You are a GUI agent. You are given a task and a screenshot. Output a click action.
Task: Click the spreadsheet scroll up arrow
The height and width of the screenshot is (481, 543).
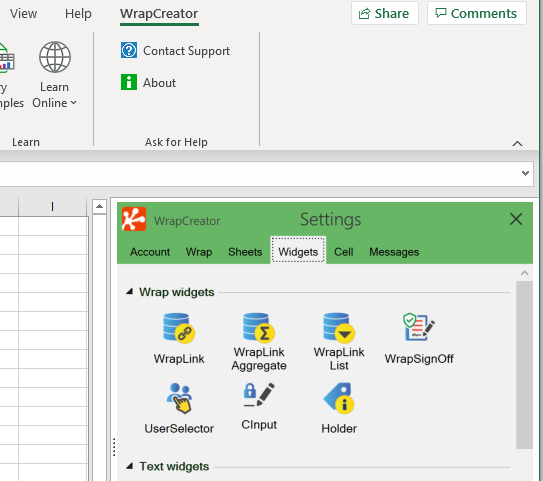tap(99, 206)
